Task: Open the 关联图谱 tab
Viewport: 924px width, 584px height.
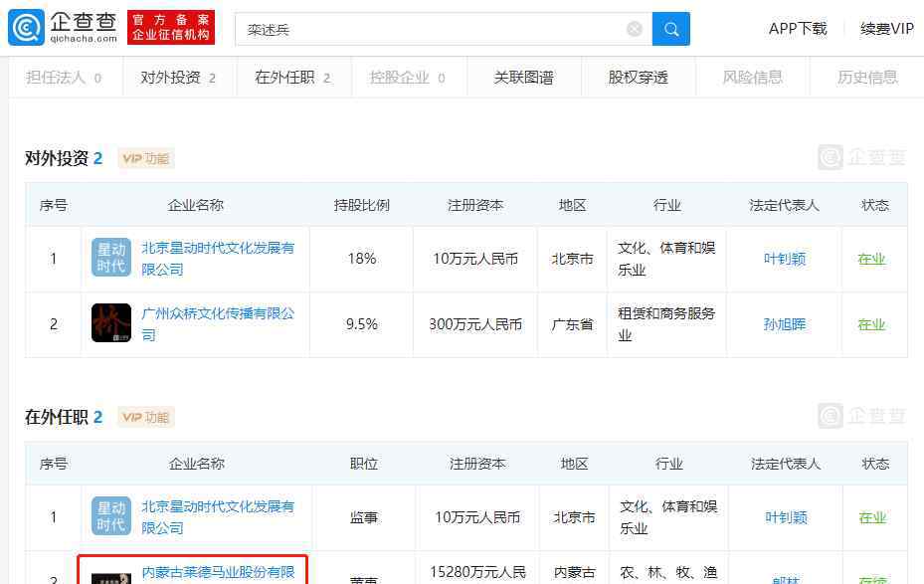Action: 524,78
